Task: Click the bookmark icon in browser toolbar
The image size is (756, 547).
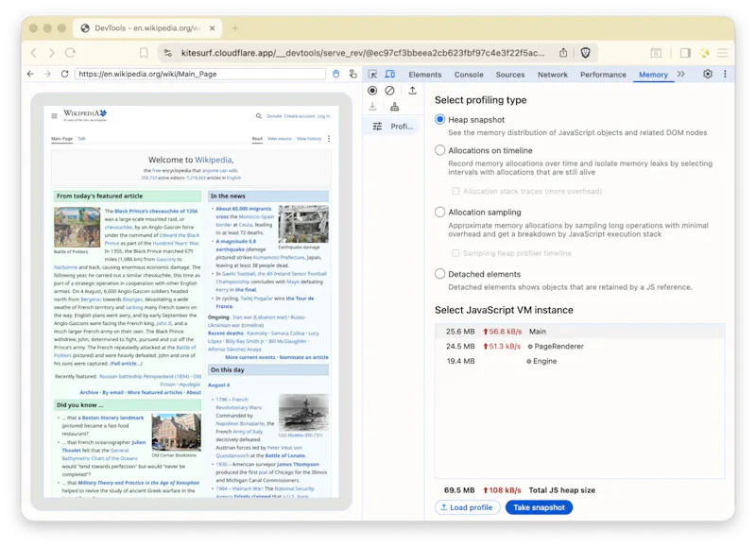Action: click(x=144, y=53)
